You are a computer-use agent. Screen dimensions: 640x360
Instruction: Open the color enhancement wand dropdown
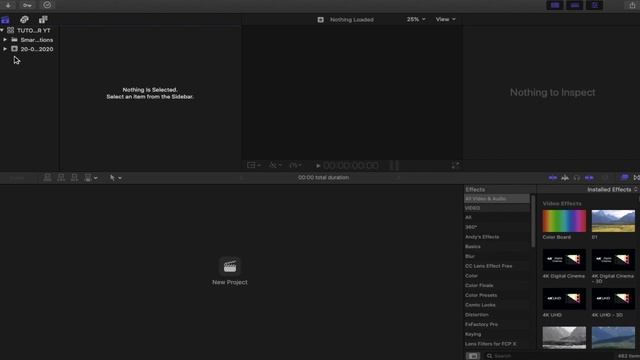275,165
